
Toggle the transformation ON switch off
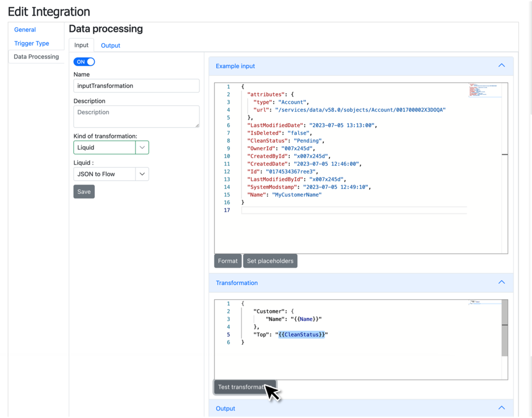click(x=84, y=62)
